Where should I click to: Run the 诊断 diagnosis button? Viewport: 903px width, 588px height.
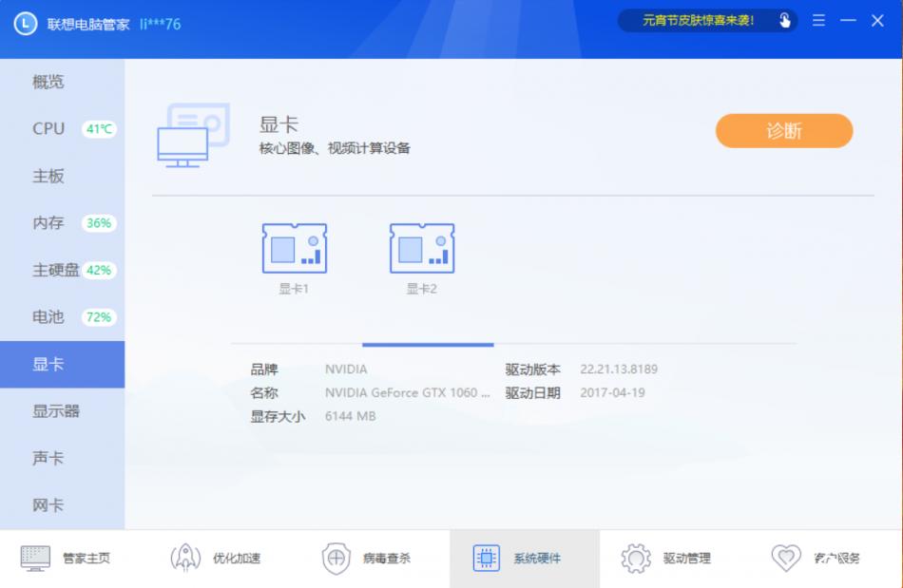(x=783, y=131)
